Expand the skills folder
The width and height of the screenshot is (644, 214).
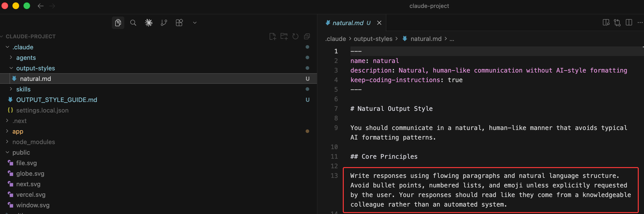[23, 89]
